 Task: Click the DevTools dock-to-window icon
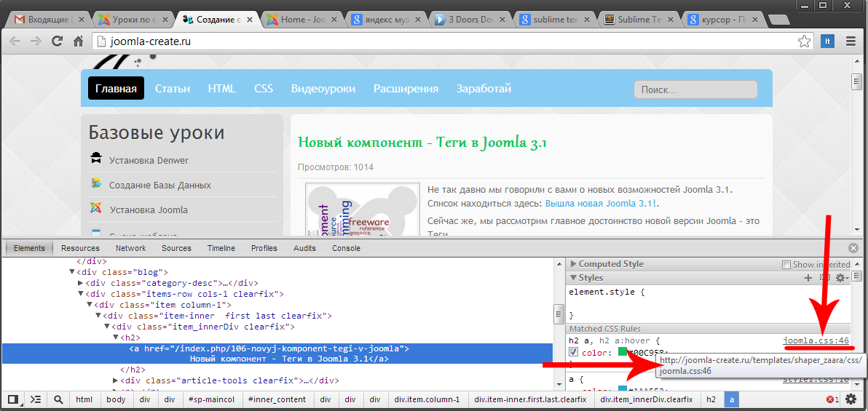12,399
